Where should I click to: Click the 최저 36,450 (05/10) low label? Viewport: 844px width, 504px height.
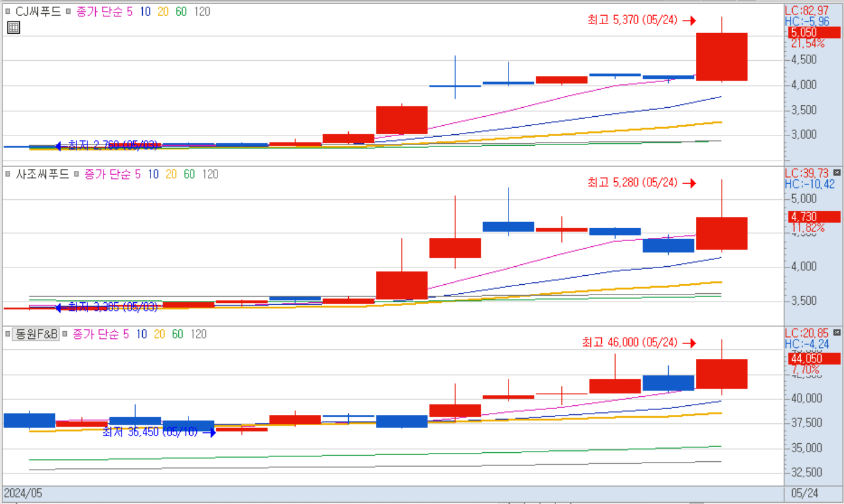150,432
